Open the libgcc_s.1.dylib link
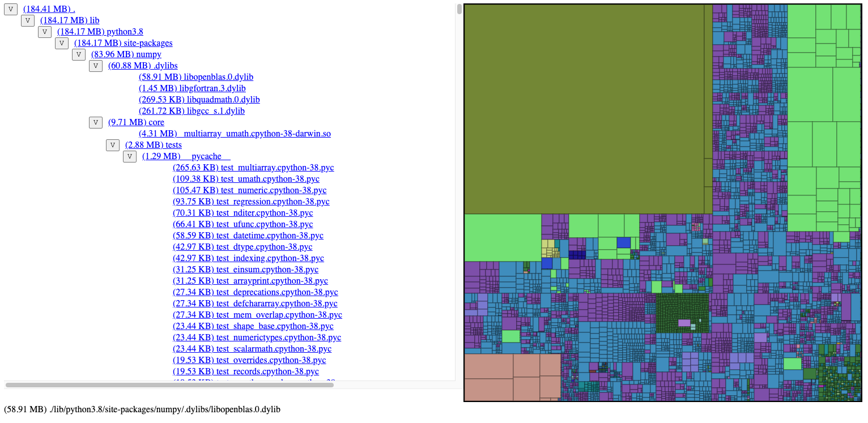The width and height of the screenshot is (868, 423). [x=192, y=110]
